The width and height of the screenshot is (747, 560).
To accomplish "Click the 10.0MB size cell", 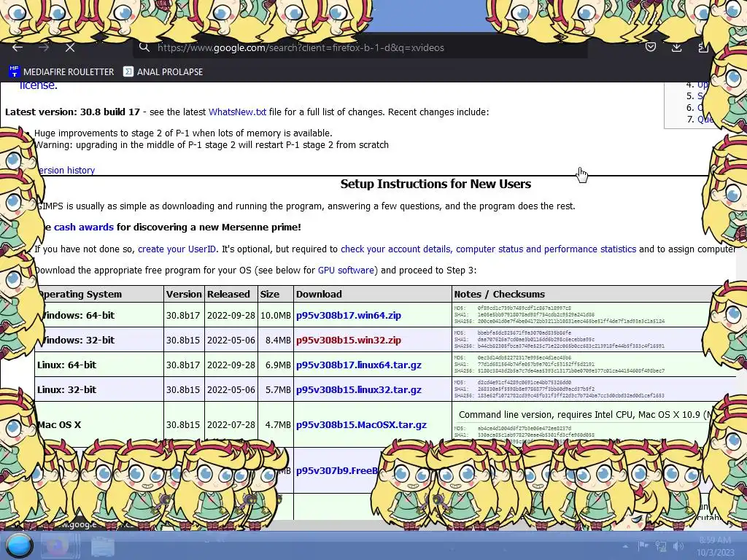I will point(275,315).
